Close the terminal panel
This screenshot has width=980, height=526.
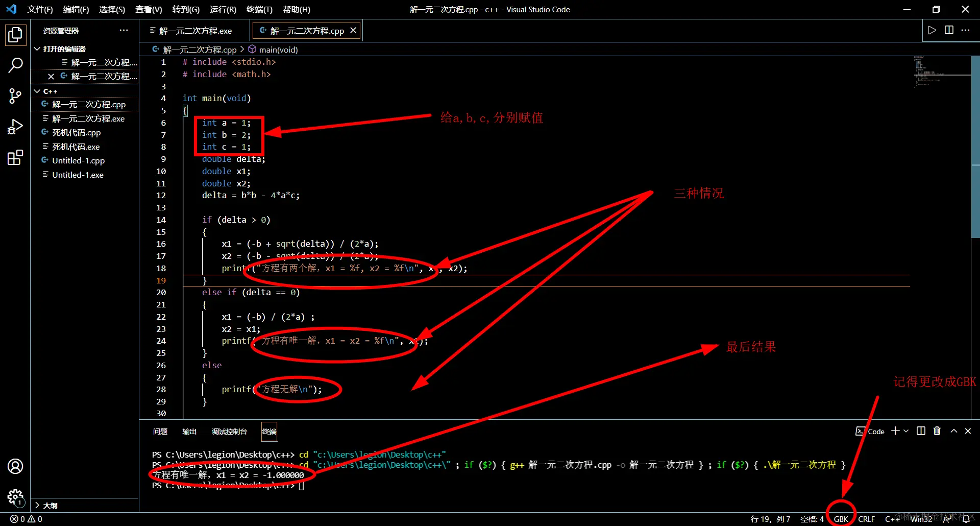pyautogui.click(x=968, y=431)
